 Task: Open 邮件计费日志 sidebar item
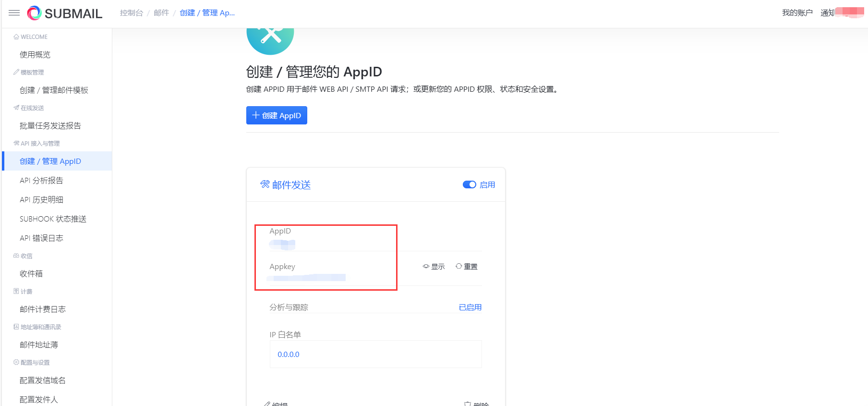point(43,309)
